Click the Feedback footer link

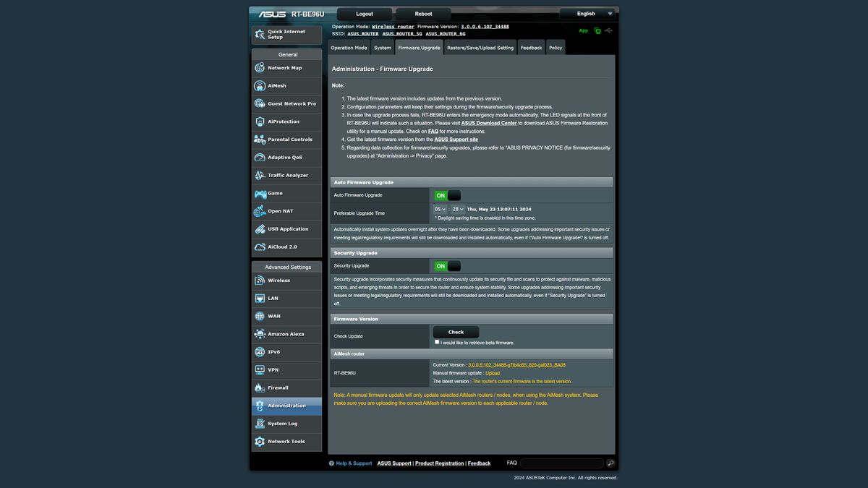479,463
